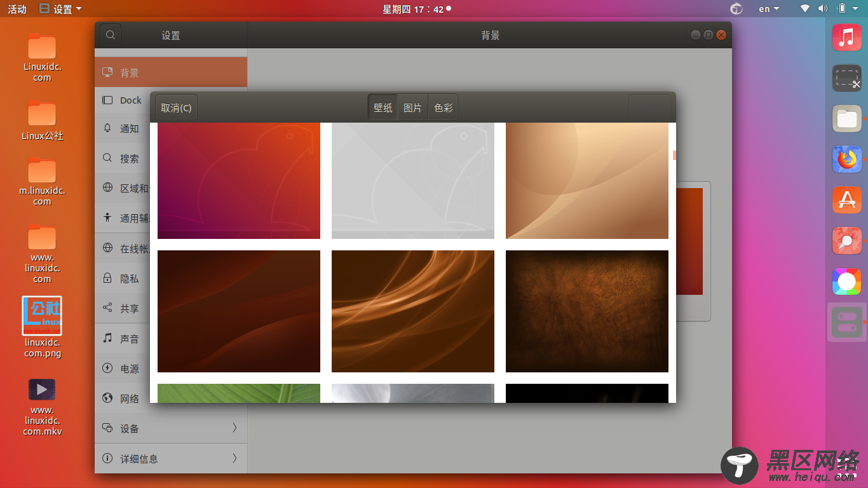Click the globe icon beside 网络
The image size is (868, 488).
pos(107,398)
